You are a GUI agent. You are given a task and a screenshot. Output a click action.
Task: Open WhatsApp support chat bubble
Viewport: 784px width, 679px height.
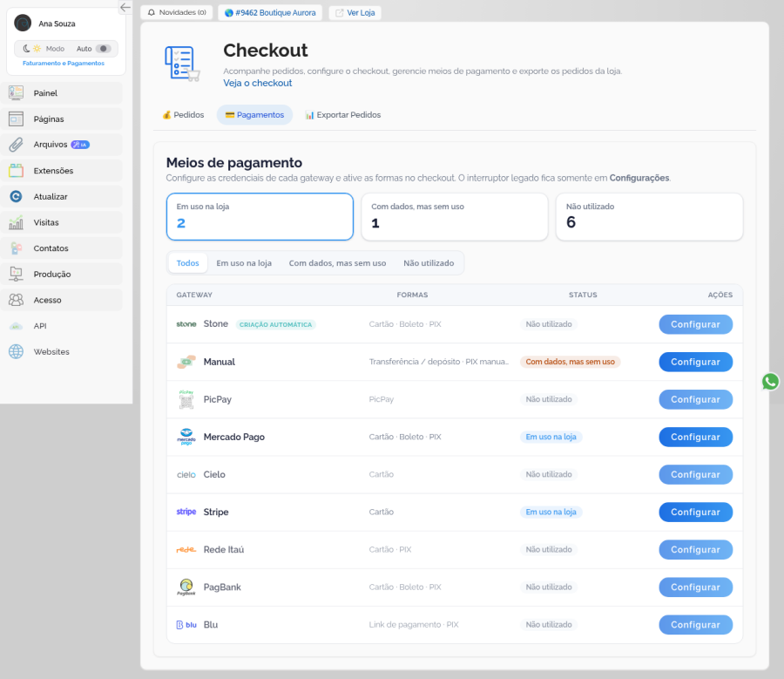770,382
